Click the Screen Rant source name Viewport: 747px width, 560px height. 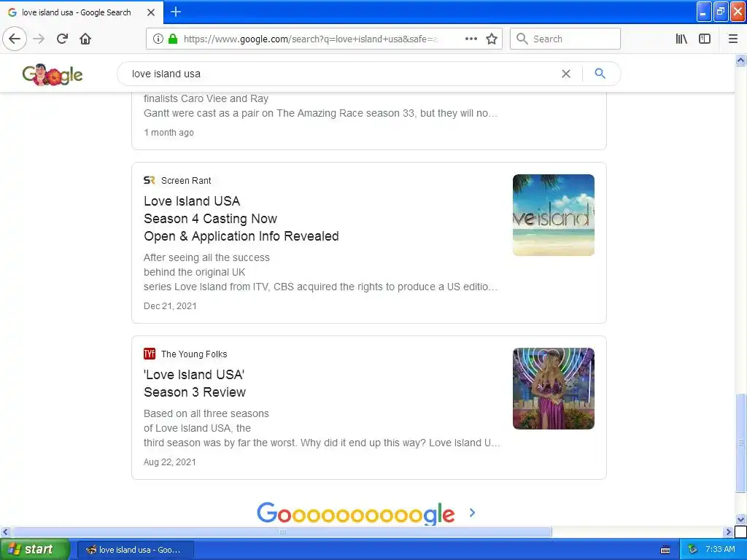(x=186, y=181)
